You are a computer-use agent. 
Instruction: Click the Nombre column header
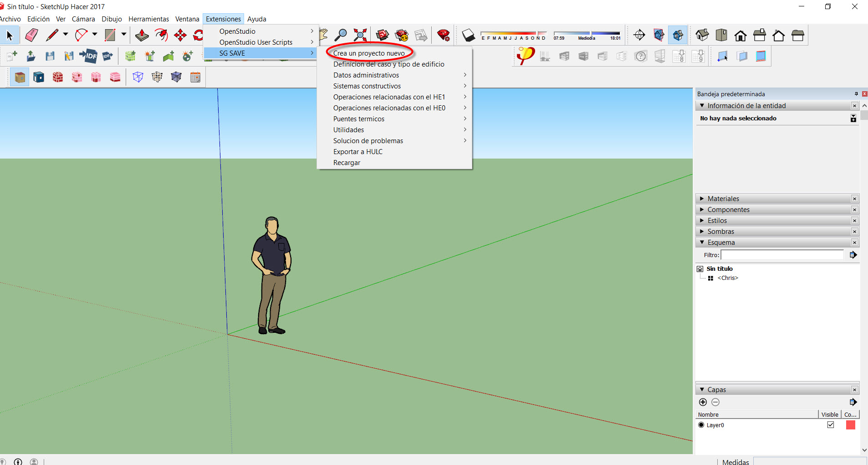tap(757, 414)
